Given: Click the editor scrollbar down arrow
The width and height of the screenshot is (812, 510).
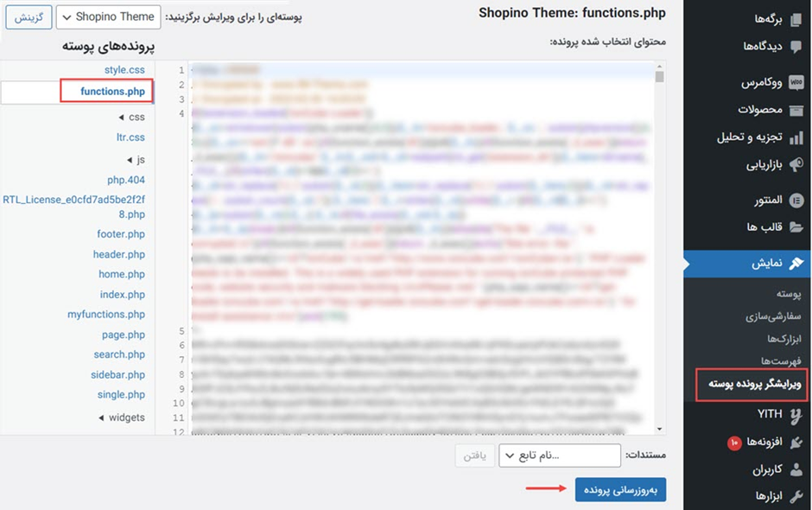Looking at the screenshot, I should click(x=659, y=429).
